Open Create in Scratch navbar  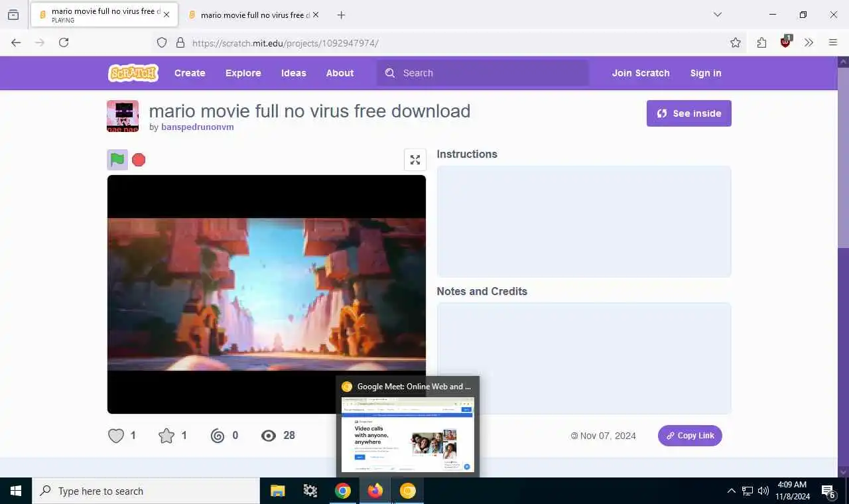coord(190,73)
